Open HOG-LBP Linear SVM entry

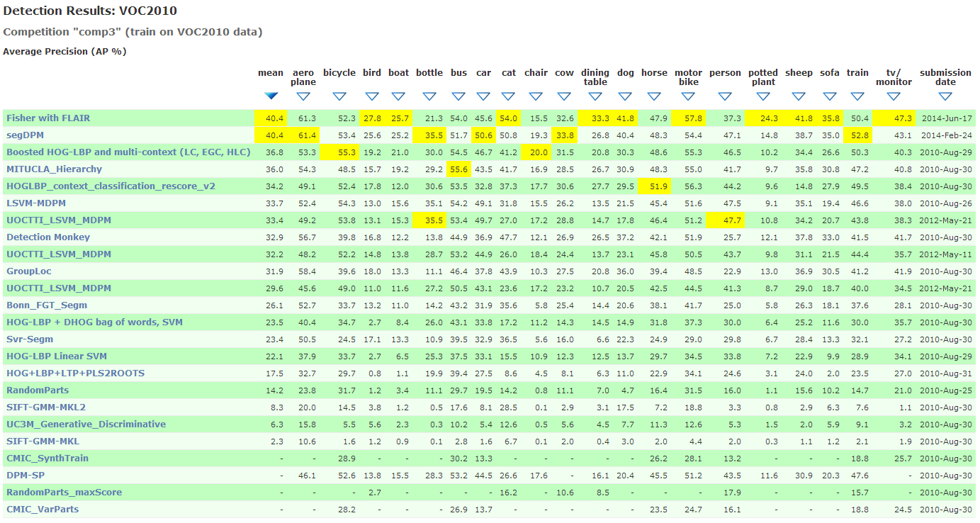(x=57, y=356)
